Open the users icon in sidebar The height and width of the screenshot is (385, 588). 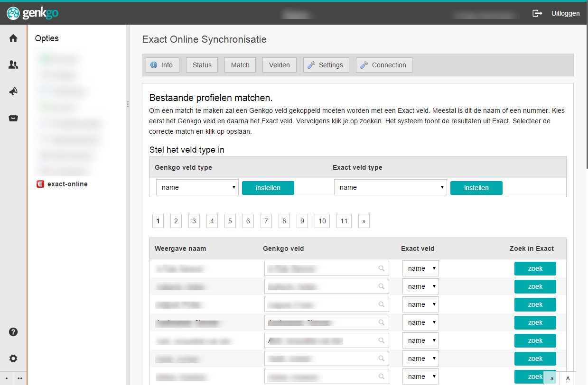[x=13, y=65]
